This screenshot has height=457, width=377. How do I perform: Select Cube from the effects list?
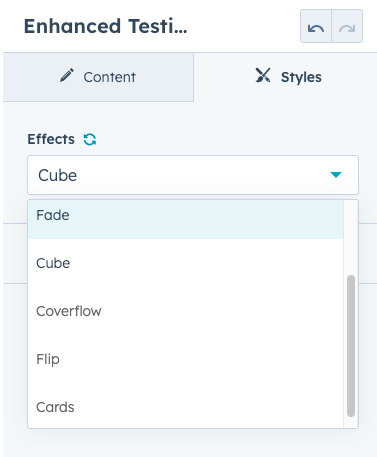tap(185, 263)
